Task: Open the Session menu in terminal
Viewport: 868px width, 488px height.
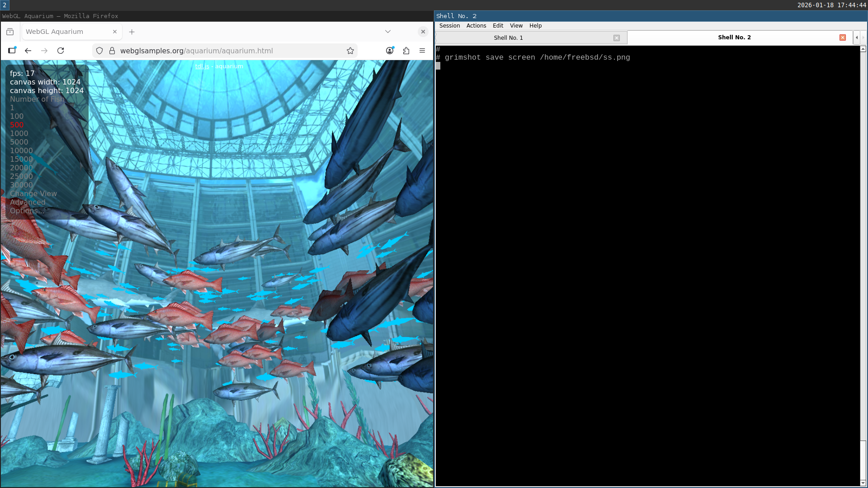Action: [x=449, y=26]
